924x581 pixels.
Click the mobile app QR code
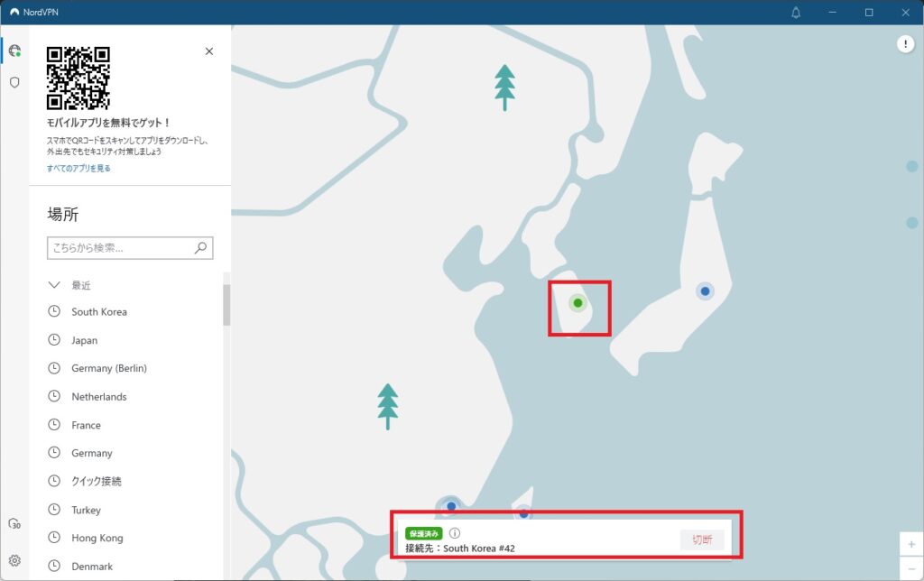coord(79,78)
